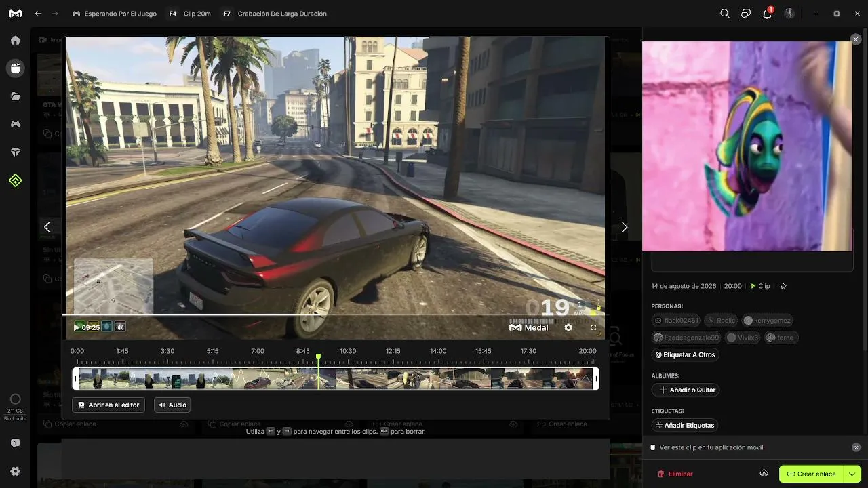This screenshot has width=868, height=488.
Task: Open settings gear in left sidebar
Action: tap(15, 471)
